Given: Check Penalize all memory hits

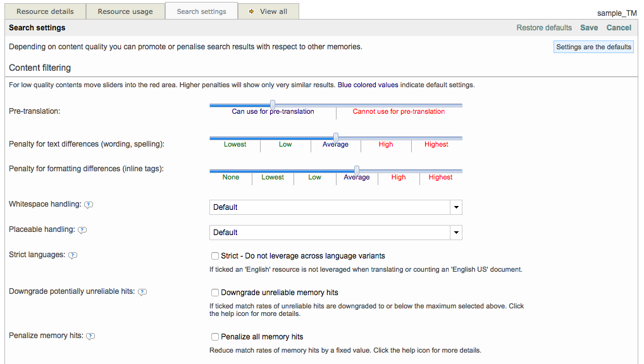Looking at the screenshot, I should (x=215, y=337).
